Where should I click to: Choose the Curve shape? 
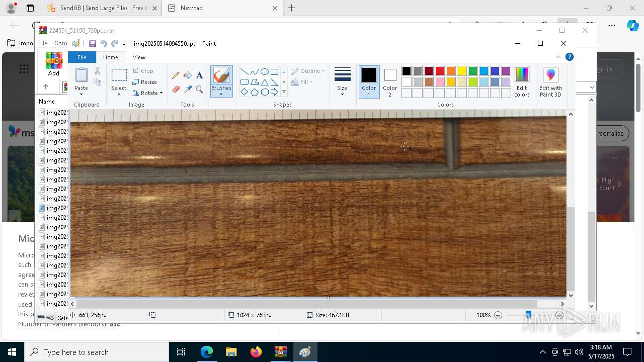point(255,72)
